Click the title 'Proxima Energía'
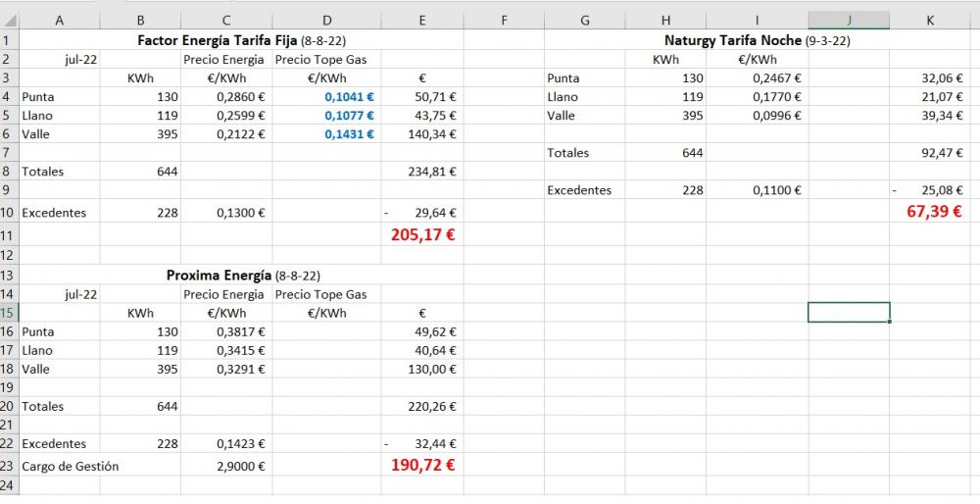The image size is (980, 504). 219,276
